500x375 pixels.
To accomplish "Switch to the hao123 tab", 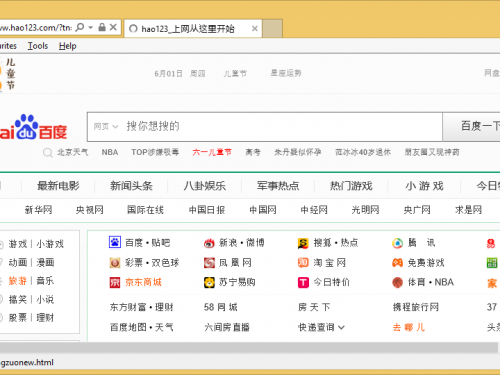I will 193,29.
